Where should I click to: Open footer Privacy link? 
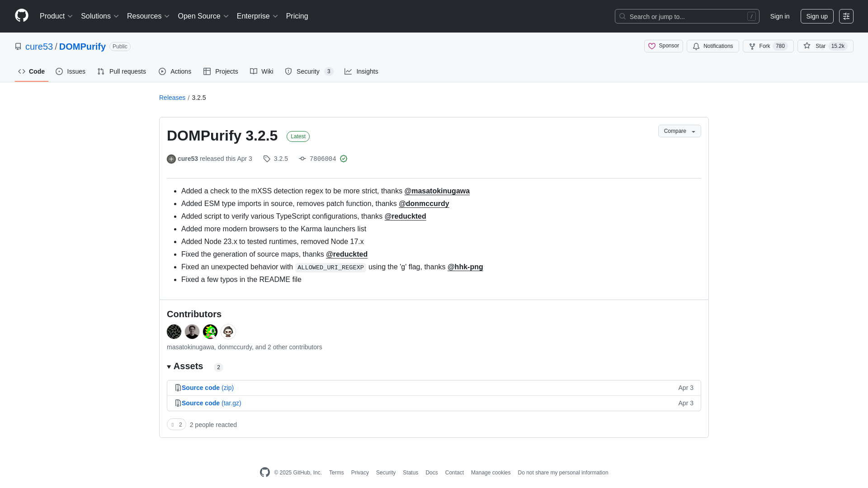(x=360, y=473)
